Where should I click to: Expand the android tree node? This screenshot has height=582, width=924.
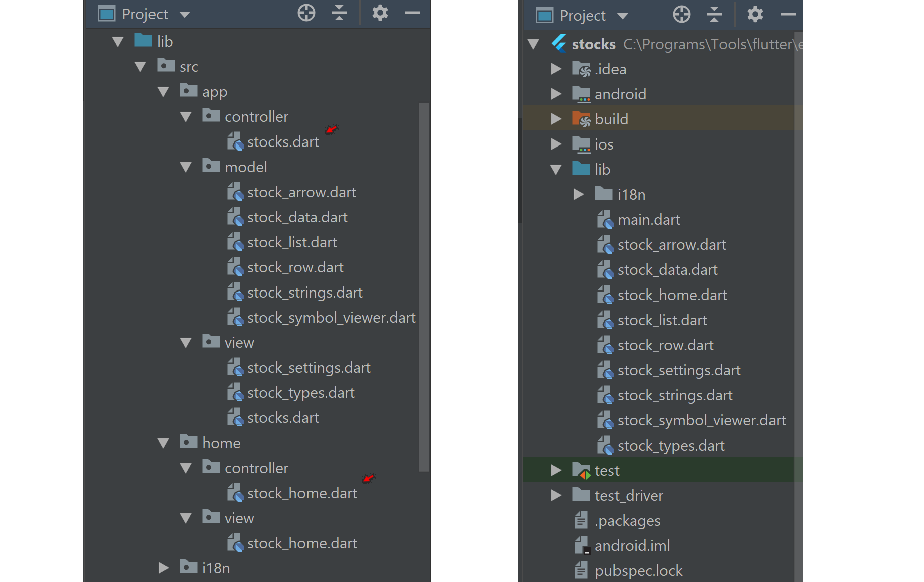point(556,94)
